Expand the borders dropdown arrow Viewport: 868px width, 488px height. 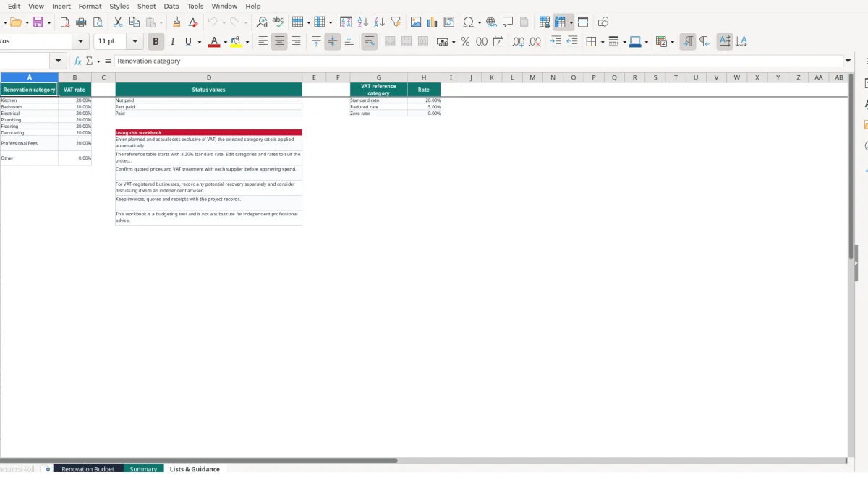[602, 42]
